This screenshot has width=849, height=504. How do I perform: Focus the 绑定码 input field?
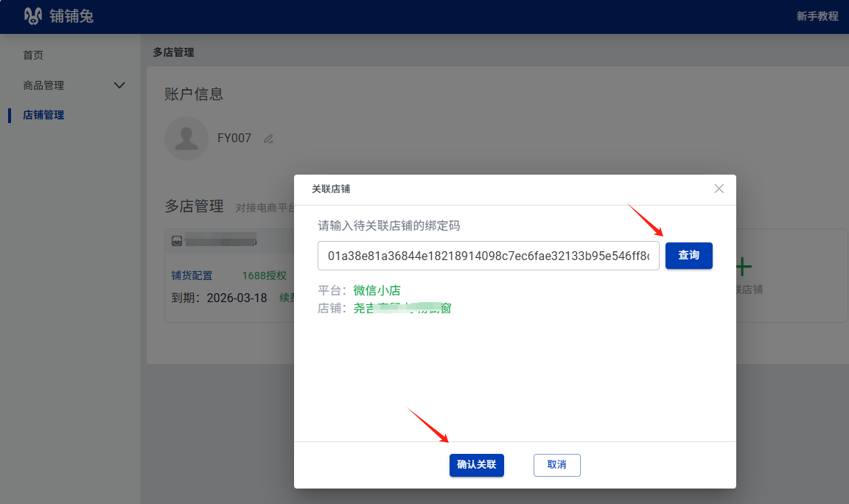(x=488, y=256)
